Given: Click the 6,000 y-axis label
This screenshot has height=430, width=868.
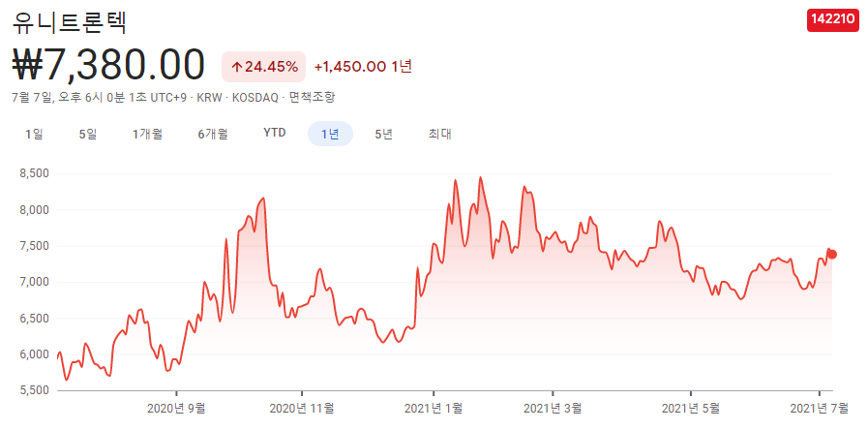Looking at the screenshot, I should pos(34,354).
